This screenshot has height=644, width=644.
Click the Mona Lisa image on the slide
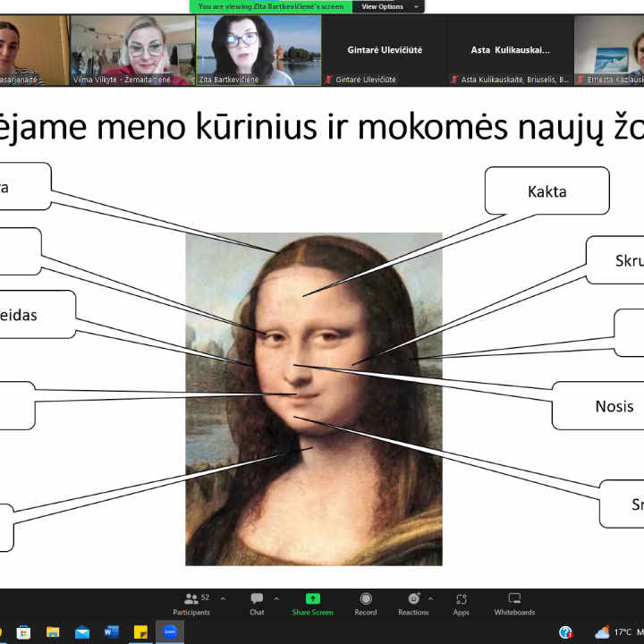point(314,399)
